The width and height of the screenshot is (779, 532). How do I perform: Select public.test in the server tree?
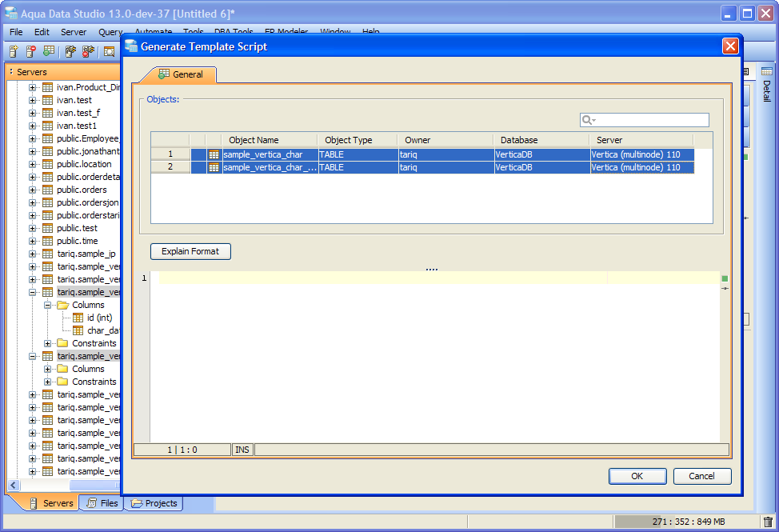[x=77, y=229]
